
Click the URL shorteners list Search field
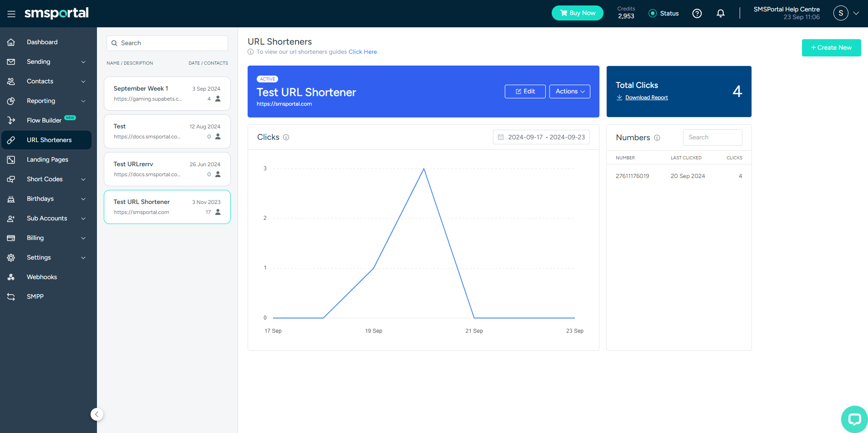point(167,43)
